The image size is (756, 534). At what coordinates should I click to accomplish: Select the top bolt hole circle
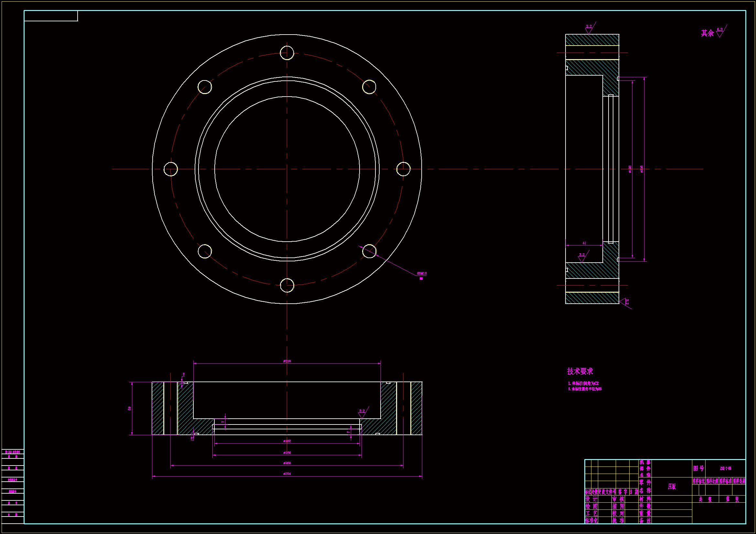pos(287,53)
